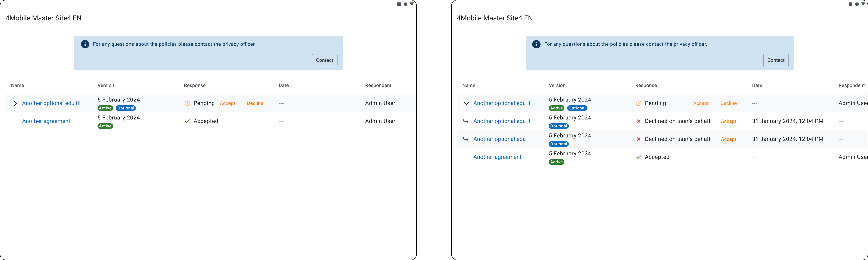Open Another optional edu III link in left window
This screenshot has height=260, width=868.
(x=51, y=103)
